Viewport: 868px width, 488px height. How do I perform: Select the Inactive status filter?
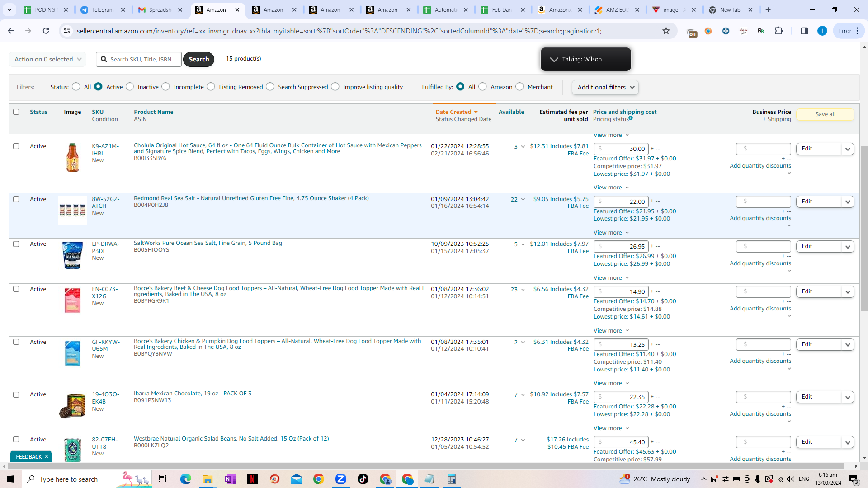[x=130, y=87]
